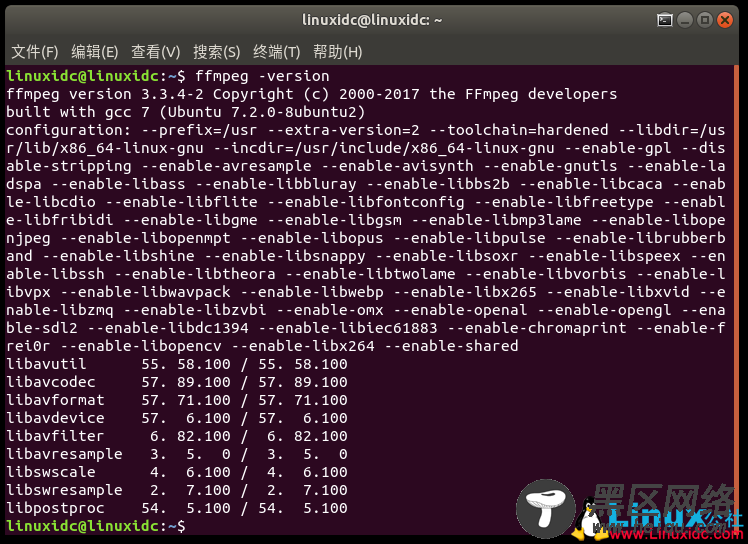The image size is (748, 544).
Task: Click the '--enable-opengl' option text
Action: pyautogui.click(x=604, y=310)
